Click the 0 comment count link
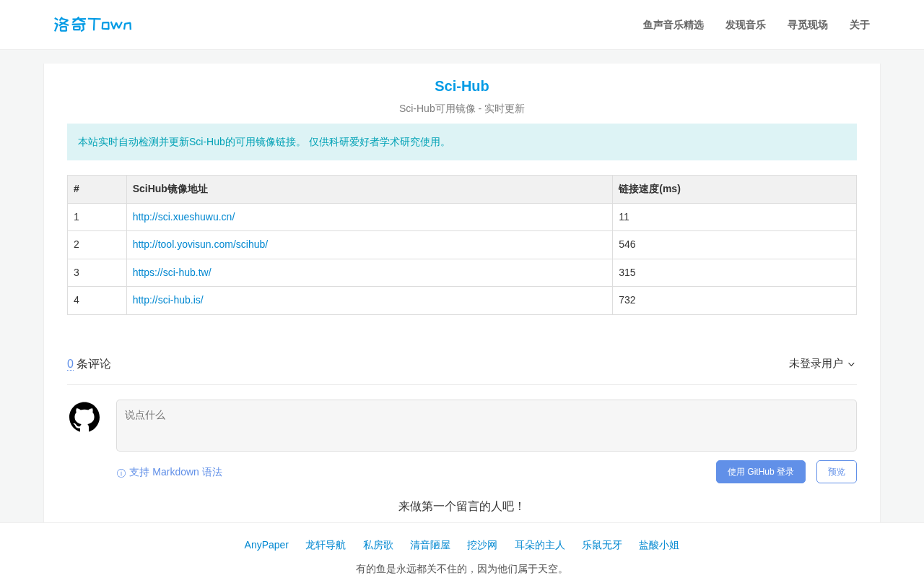The width and height of the screenshot is (924, 578). coord(70,363)
